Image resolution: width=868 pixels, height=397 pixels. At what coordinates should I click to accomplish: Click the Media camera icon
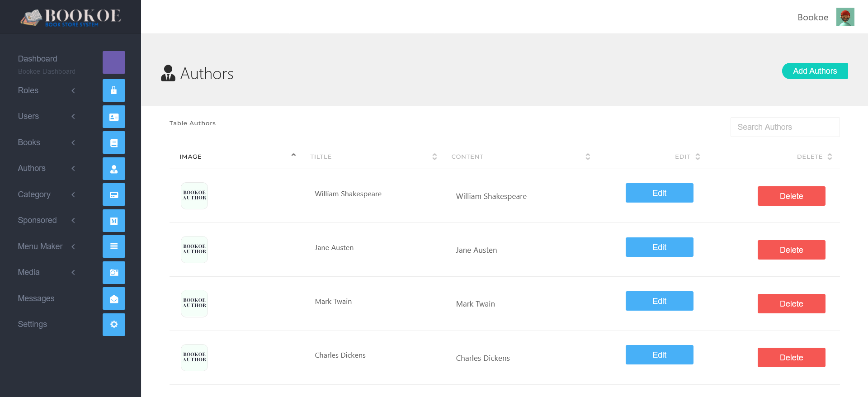pyautogui.click(x=114, y=273)
